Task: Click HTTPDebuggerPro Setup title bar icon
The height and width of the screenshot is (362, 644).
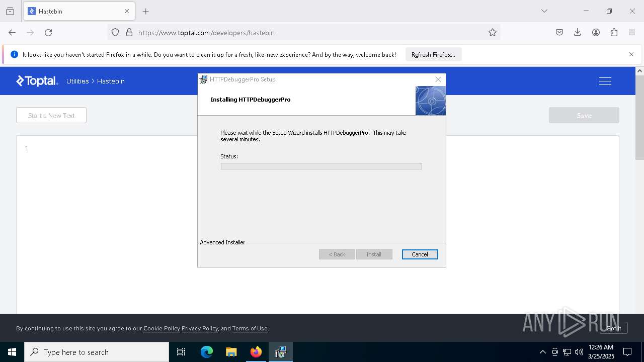Action: click(x=203, y=79)
